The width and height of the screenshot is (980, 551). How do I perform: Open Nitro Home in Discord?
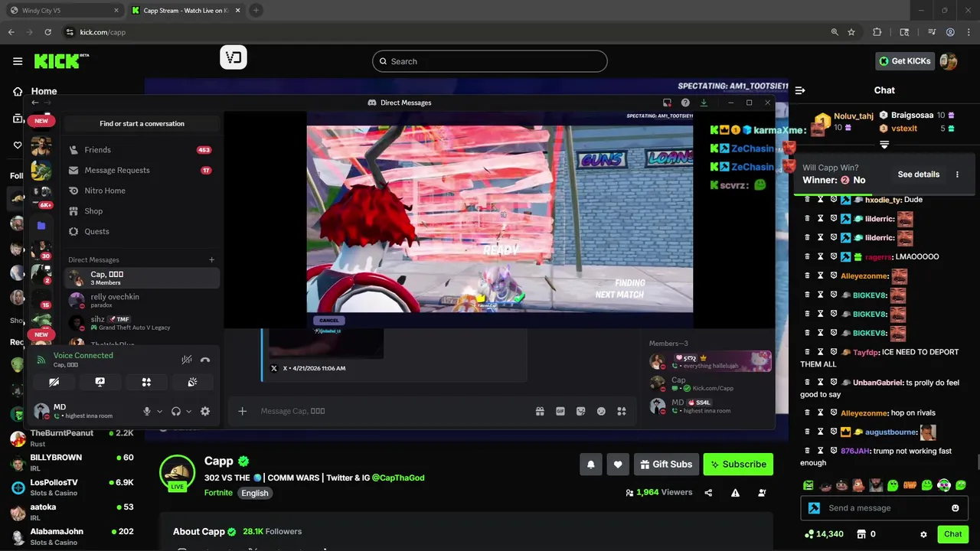[x=142, y=191]
